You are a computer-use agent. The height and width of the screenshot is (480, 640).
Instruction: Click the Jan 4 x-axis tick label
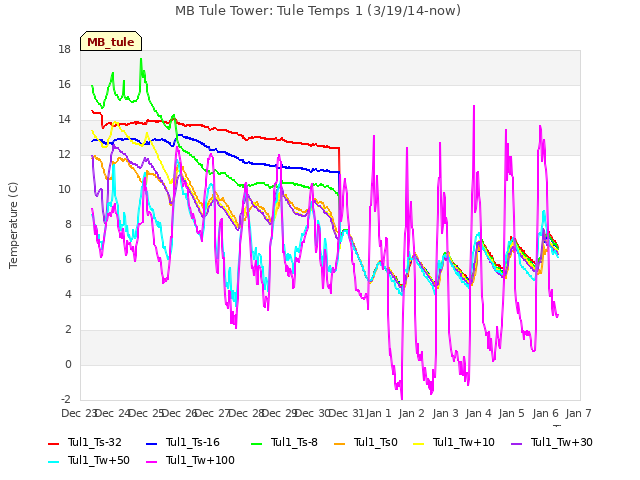click(478, 413)
